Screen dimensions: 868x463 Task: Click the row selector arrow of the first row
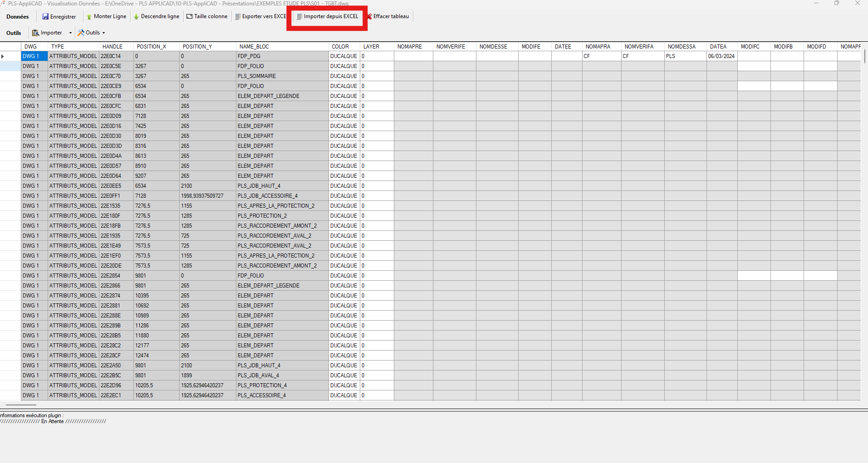[x=3, y=56]
